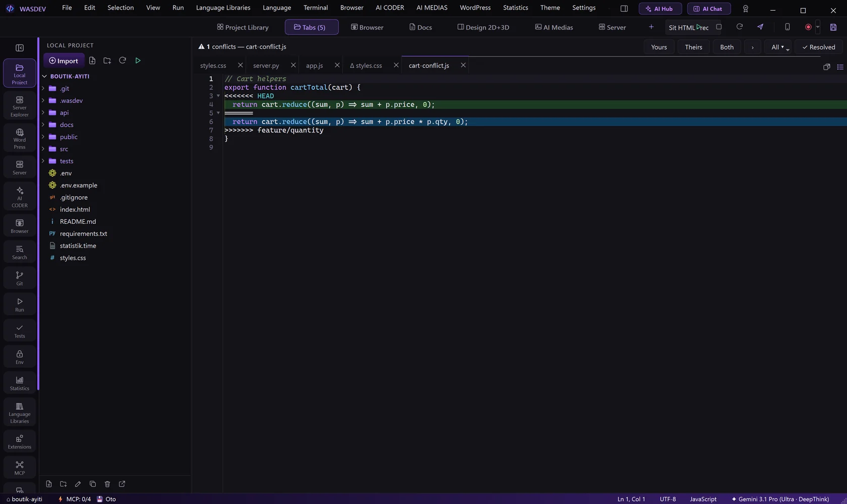The image size is (847, 504).
Task: Open the WordPress sidebar panel
Action: click(20, 138)
